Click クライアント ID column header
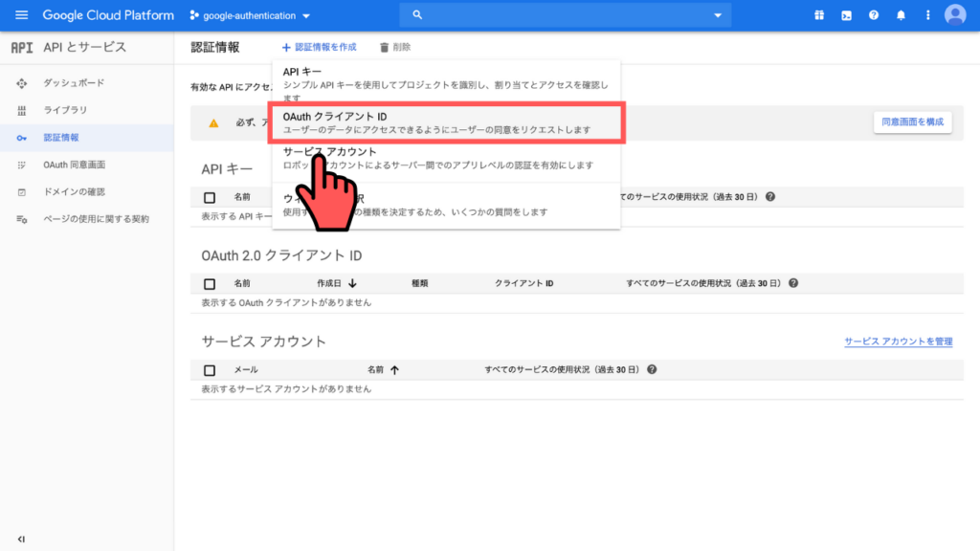 pos(523,283)
